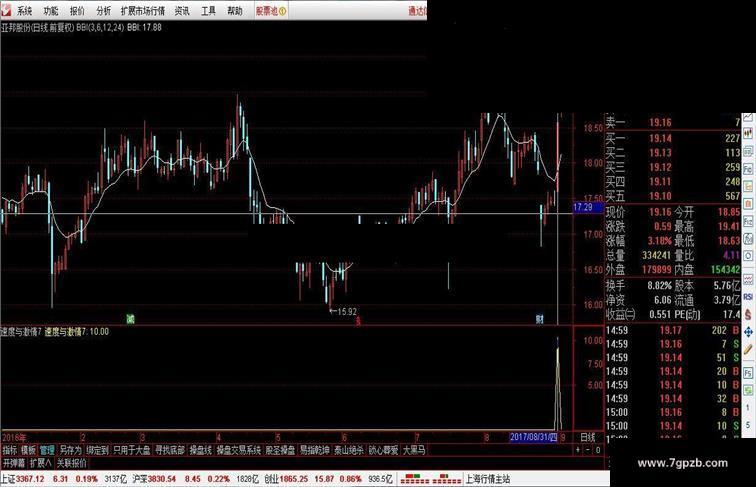The image size is (756, 487).
Task: Click the wavy line indicator icon
Action: click(748, 279)
